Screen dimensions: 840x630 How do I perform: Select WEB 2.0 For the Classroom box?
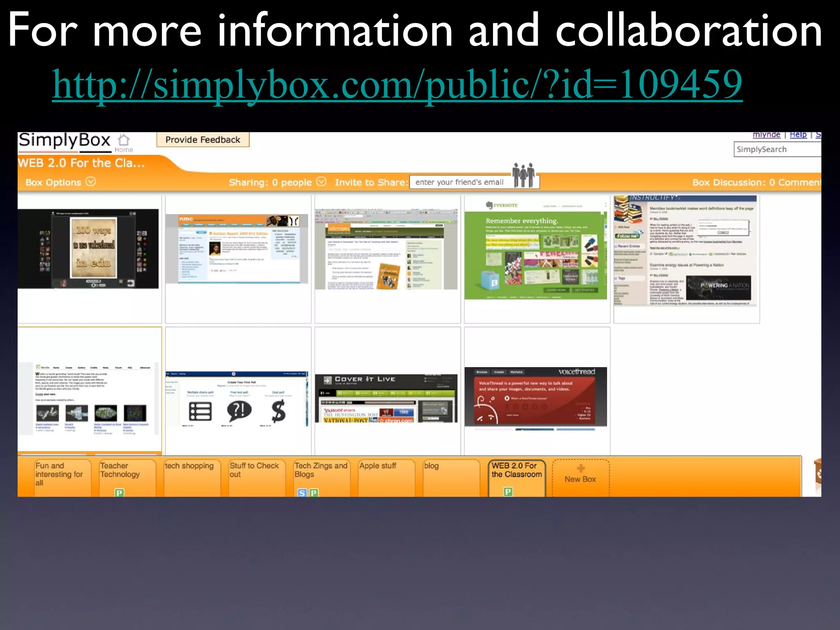point(517,478)
